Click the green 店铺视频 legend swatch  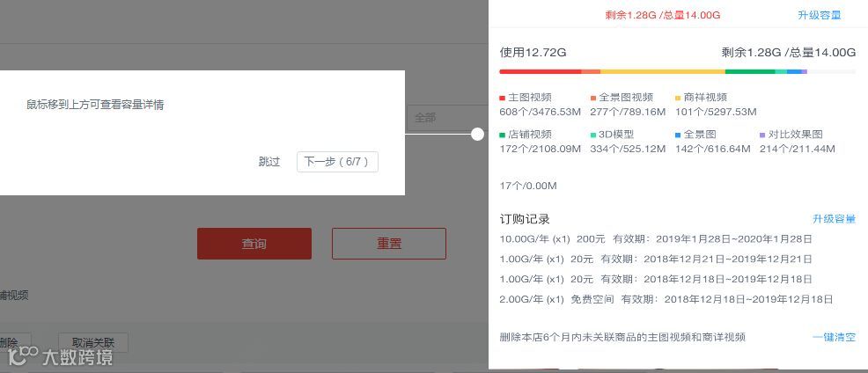tap(502, 135)
